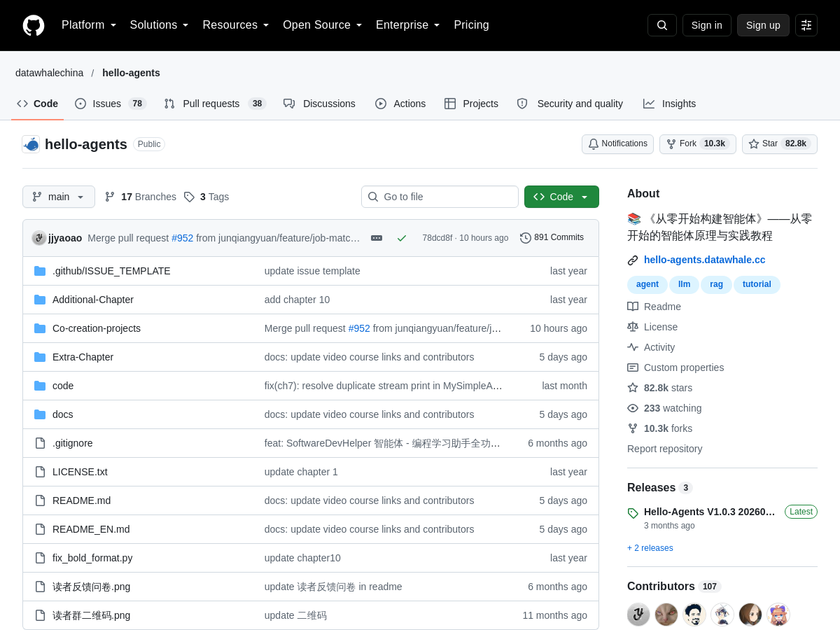Switch to the Actions tab
Screen dimensions: 840x630
click(400, 104)
